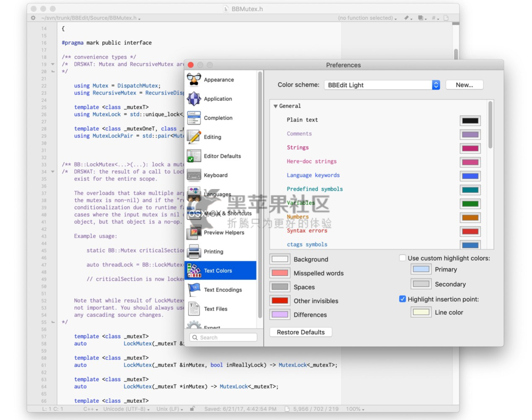The image size is (532, 420).
Task: Click the Search field in Preferences
Action: pos(223,337)
